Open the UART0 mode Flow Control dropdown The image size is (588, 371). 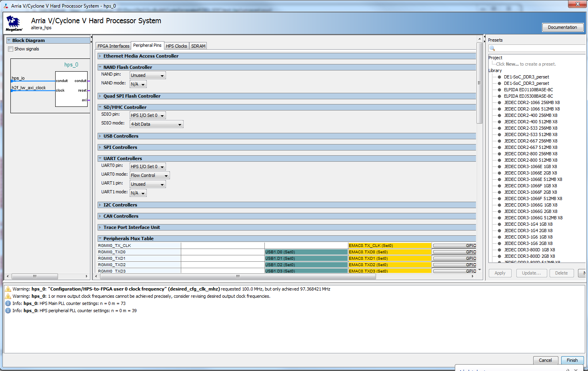point(150,175)
